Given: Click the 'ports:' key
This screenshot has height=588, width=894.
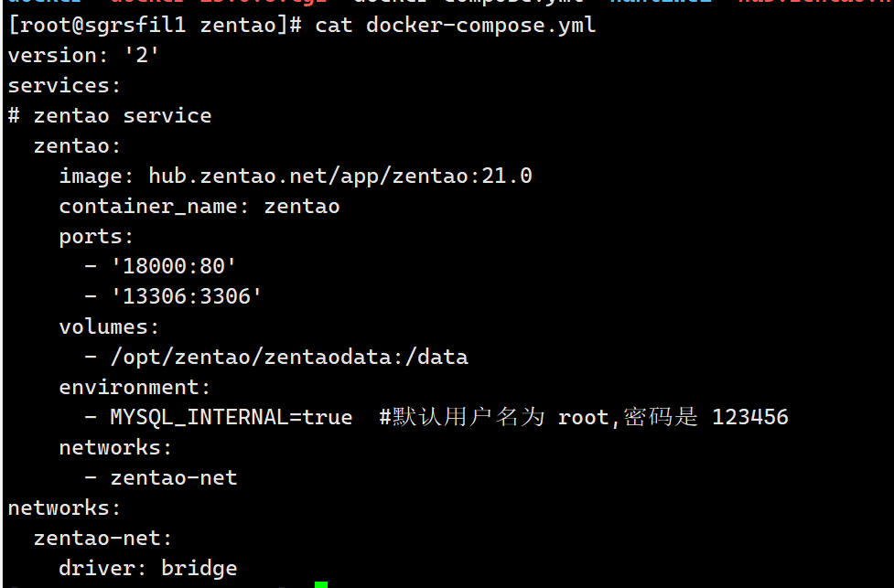Looking at the screenshot, I should pyautogui.click(x=96, y=237).
